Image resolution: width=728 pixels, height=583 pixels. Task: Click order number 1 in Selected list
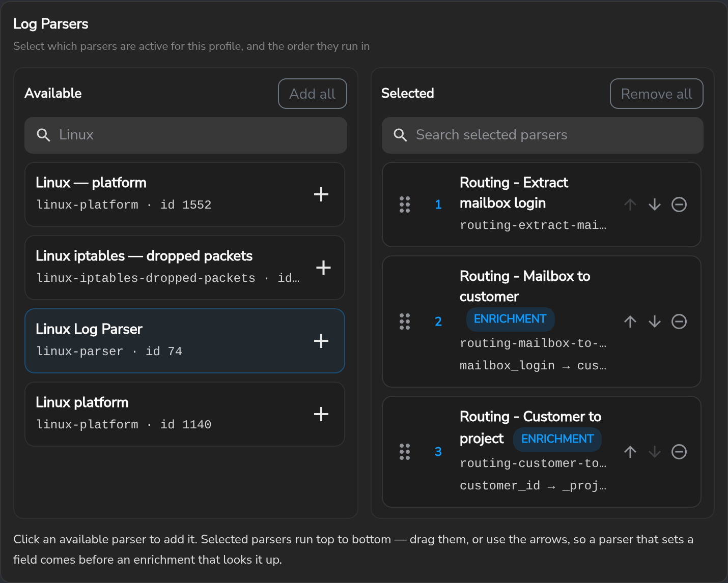click(x=438, y=205)
